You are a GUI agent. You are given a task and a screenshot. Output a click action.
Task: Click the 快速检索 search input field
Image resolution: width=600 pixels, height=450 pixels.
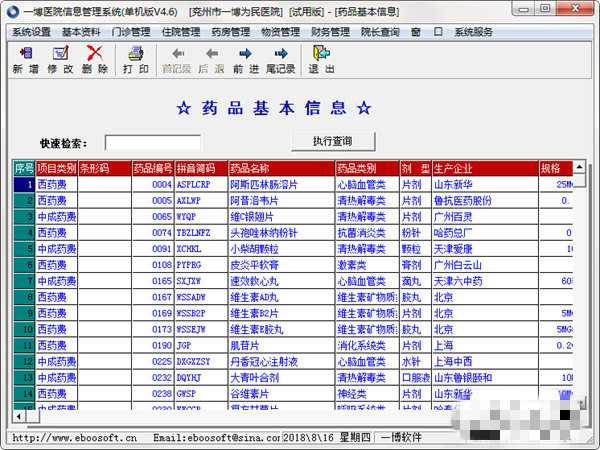[x=152, y=142]
